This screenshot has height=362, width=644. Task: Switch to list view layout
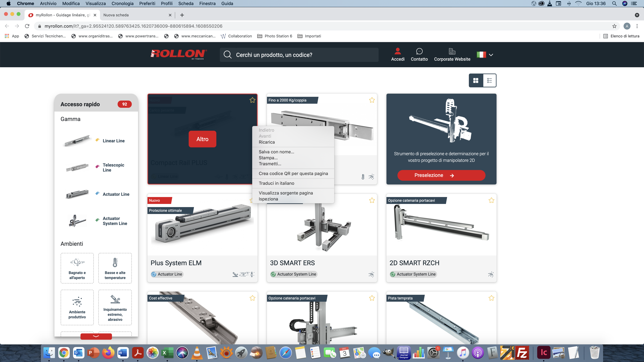coord(489,80)
